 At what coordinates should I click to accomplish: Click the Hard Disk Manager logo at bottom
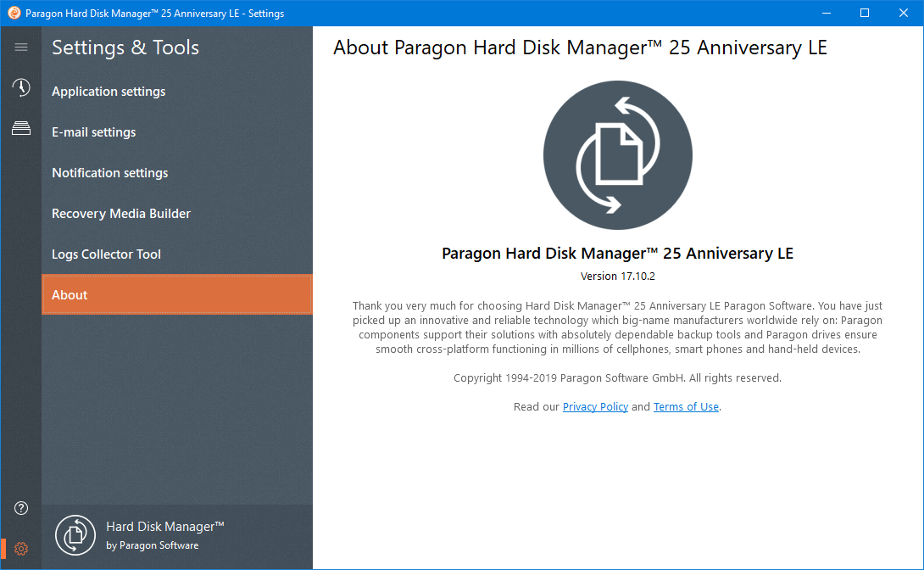pyautogui.click(x=75, y=535)
